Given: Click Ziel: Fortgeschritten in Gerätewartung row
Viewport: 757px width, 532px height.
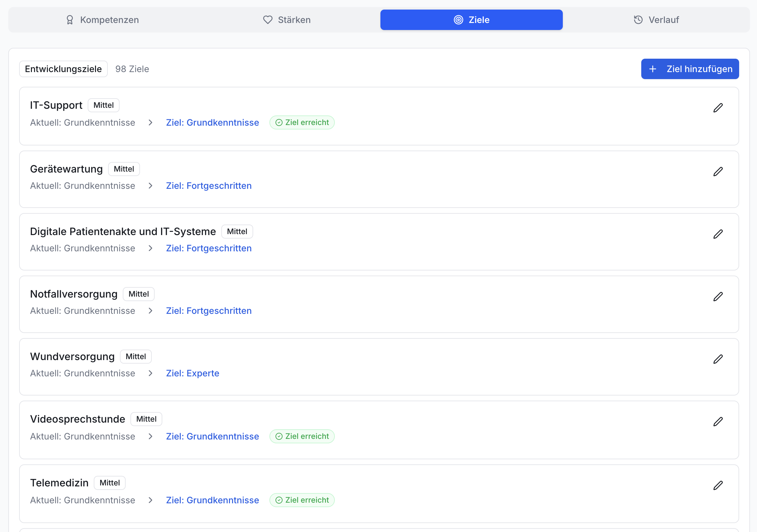Looking at the screenshot, I should click(209, 186).
